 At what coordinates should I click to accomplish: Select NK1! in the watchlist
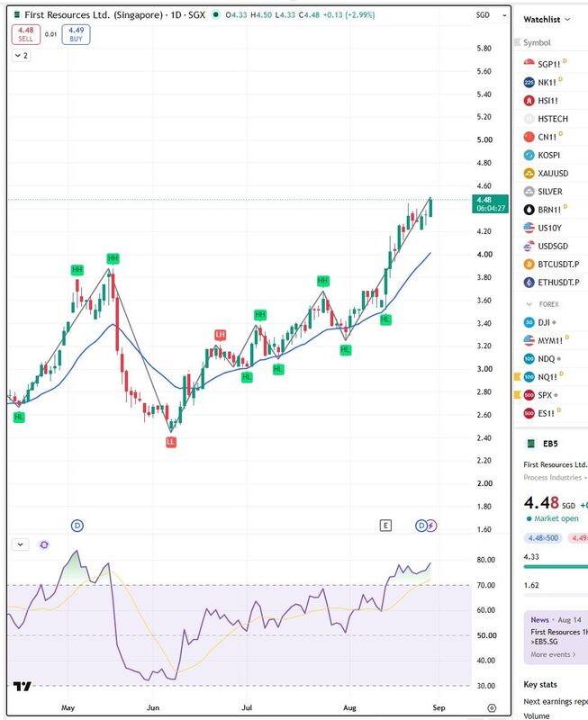(551, 83)
